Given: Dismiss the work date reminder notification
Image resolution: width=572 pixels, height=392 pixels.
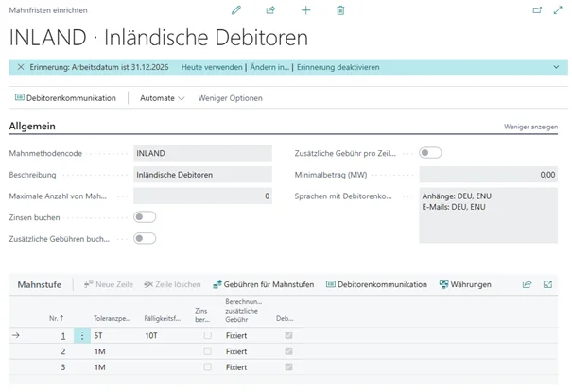Looking at the screenshot, I should (x=21, y=67).
